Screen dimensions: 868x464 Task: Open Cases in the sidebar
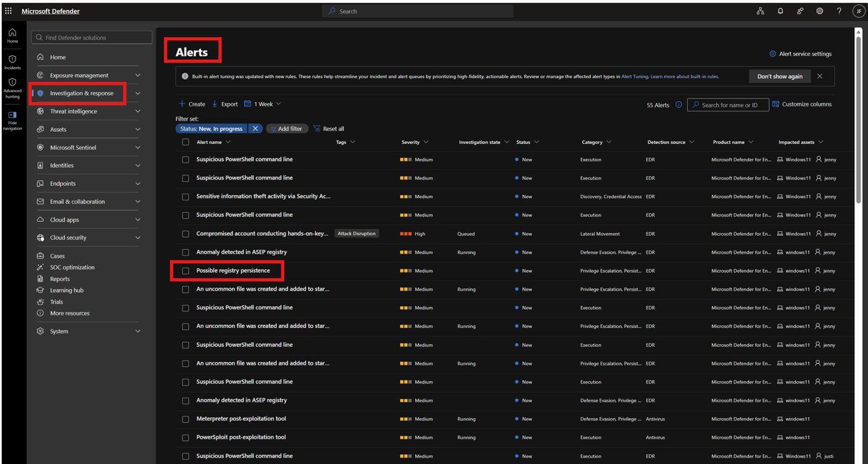pos(57,256)
